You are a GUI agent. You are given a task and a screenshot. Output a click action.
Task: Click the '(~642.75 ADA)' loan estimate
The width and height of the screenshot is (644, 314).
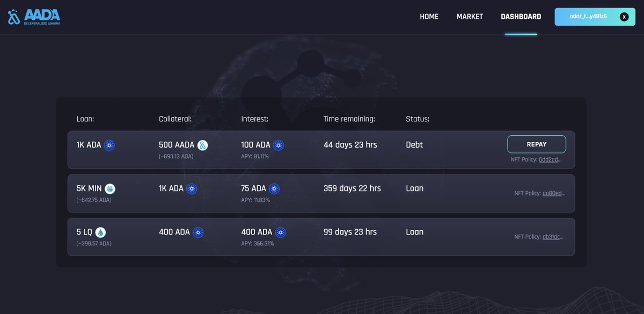point(94,200)
